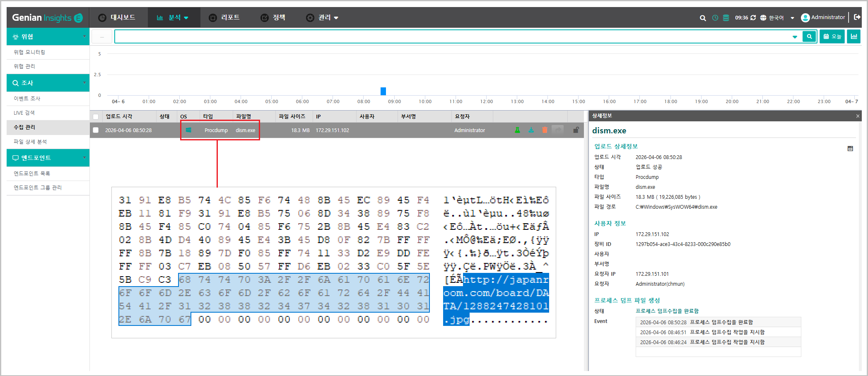This screenshot has width=868, height=376.
Task: Open the database status icon
Action: point(726,18)
